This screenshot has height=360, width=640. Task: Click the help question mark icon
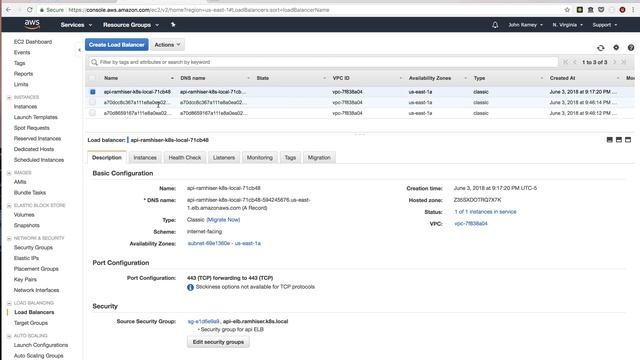[631, 48]
